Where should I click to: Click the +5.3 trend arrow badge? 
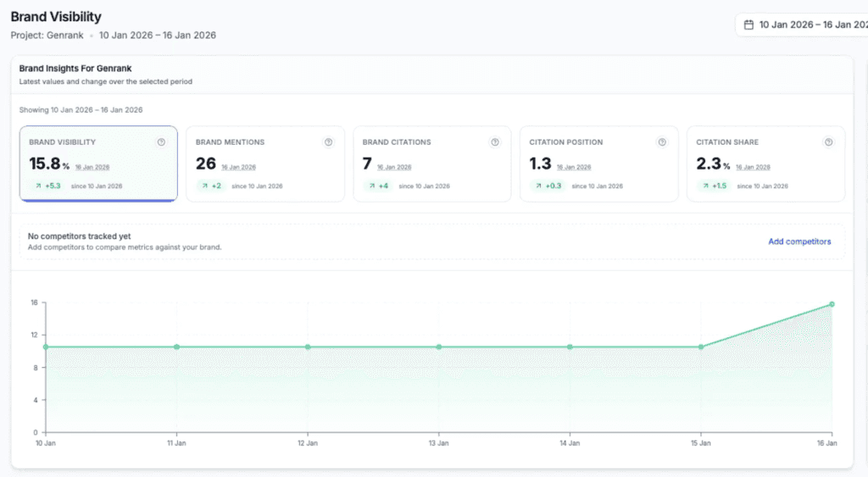click(x=47, y=186)
